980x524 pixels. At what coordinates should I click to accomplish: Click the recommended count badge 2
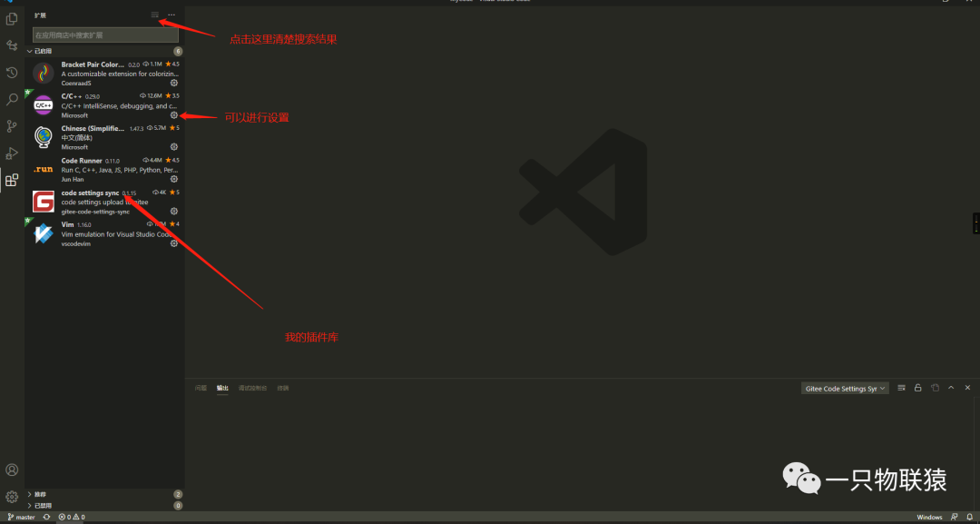(x=178, y=495)
